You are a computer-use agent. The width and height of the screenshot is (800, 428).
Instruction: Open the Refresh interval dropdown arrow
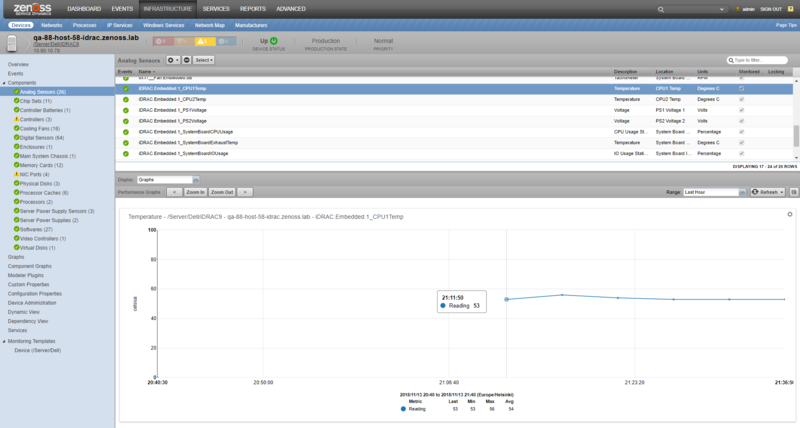point(782,192)
